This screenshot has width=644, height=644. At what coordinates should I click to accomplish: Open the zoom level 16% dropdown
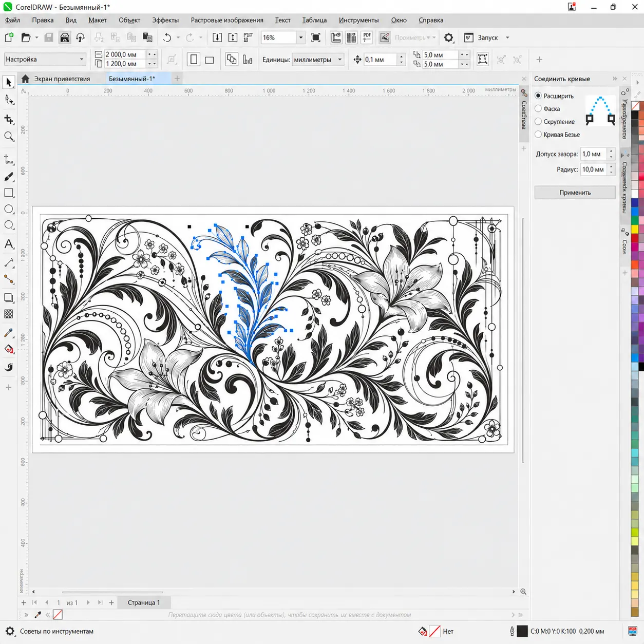pos(301,37)
